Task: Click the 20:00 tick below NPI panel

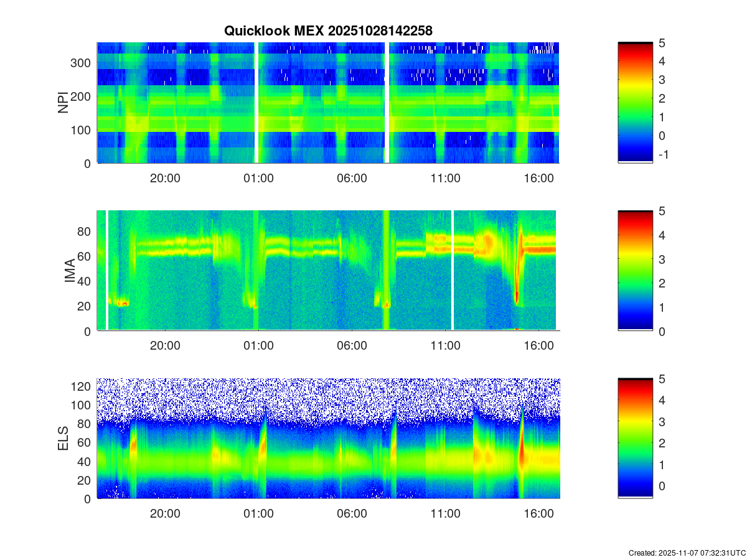Action: [165, 178]
